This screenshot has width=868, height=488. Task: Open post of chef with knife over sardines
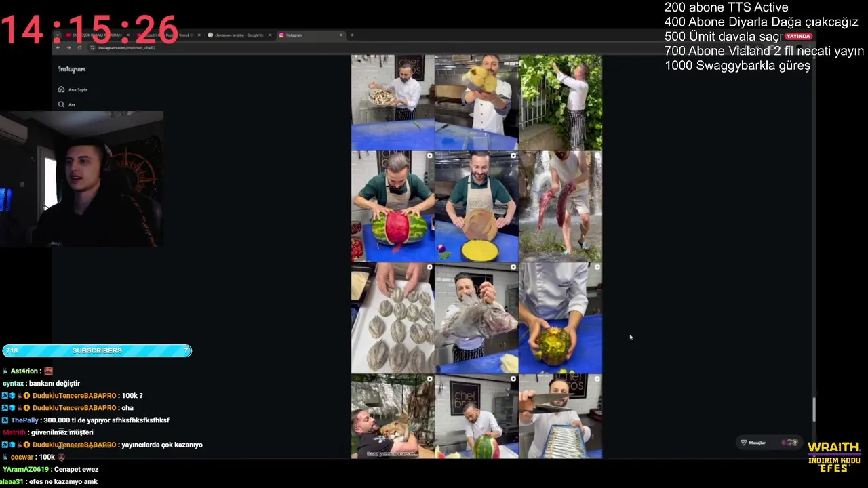560,417
